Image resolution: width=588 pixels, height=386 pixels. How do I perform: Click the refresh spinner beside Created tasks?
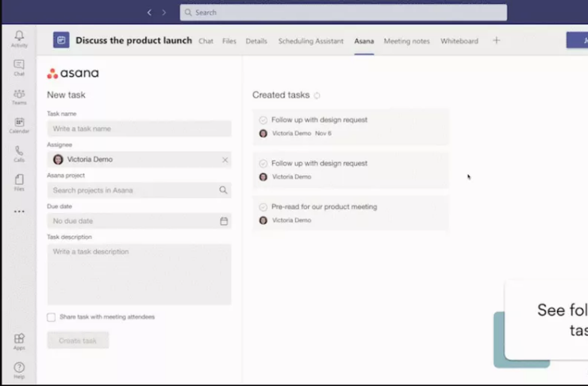pyautogui.click(x=317, y=95)
